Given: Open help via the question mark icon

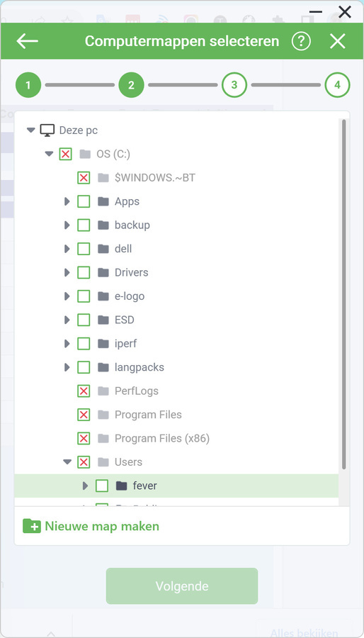Looking at the screenshot, I should click(301, 41).
